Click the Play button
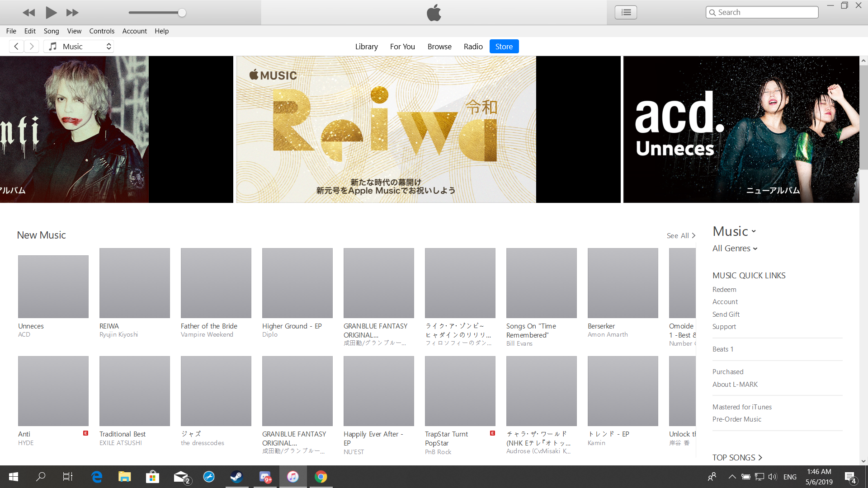The image size is (868, 488). click(x=51, y=13)
